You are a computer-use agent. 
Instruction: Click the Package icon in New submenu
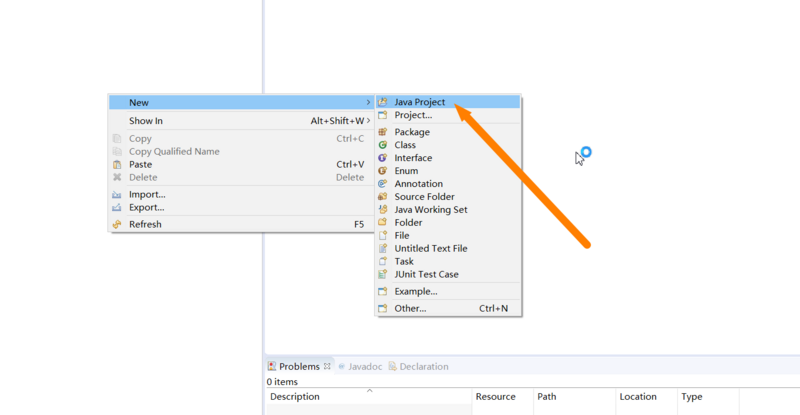pos(383,132)
